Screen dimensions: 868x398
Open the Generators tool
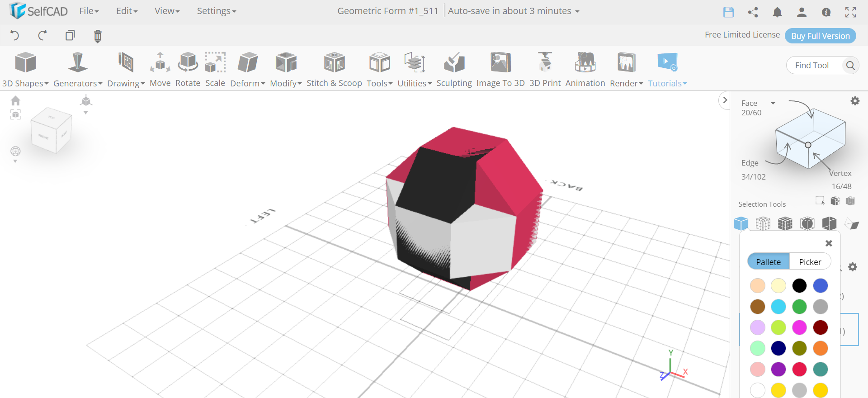[x=78, y=70]
